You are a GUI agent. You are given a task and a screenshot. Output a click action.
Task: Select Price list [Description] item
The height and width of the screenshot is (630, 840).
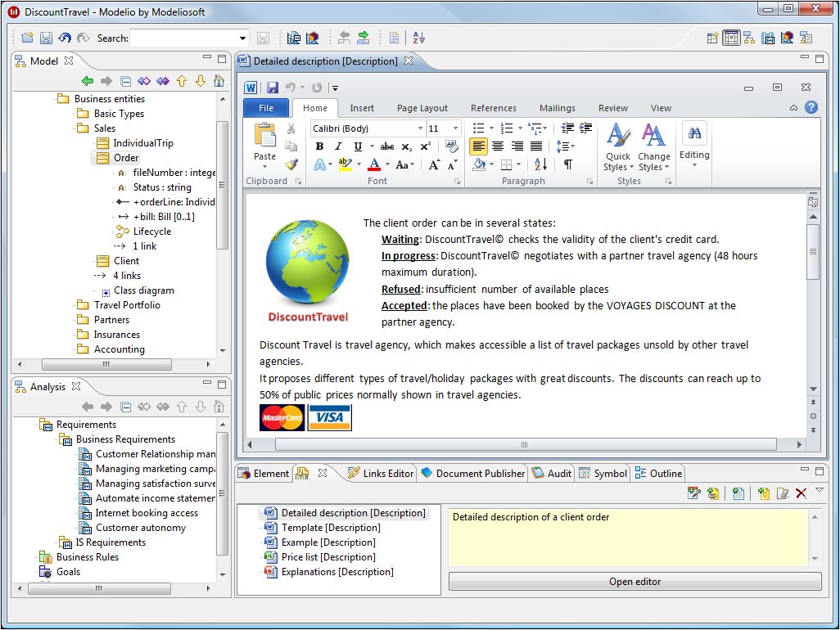[328, 556]
